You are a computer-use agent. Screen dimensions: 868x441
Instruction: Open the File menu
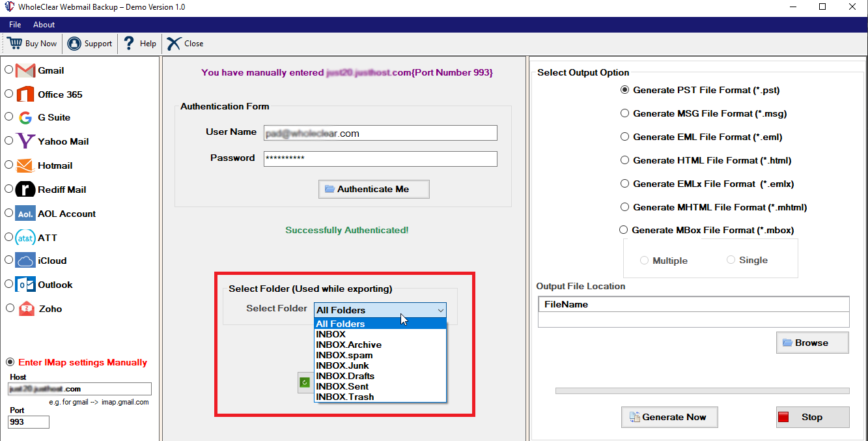tap(15, 25)
